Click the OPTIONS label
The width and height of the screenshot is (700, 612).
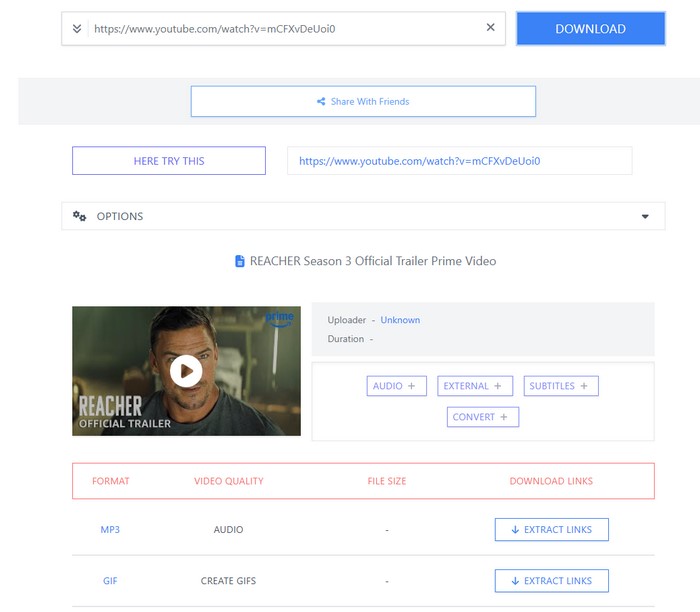[x=120, y=216]
